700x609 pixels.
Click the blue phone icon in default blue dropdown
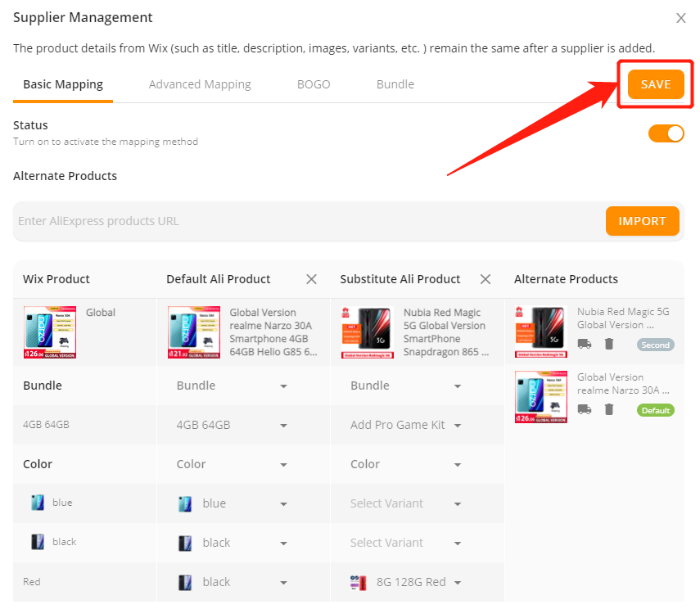[x=185, y=503]
